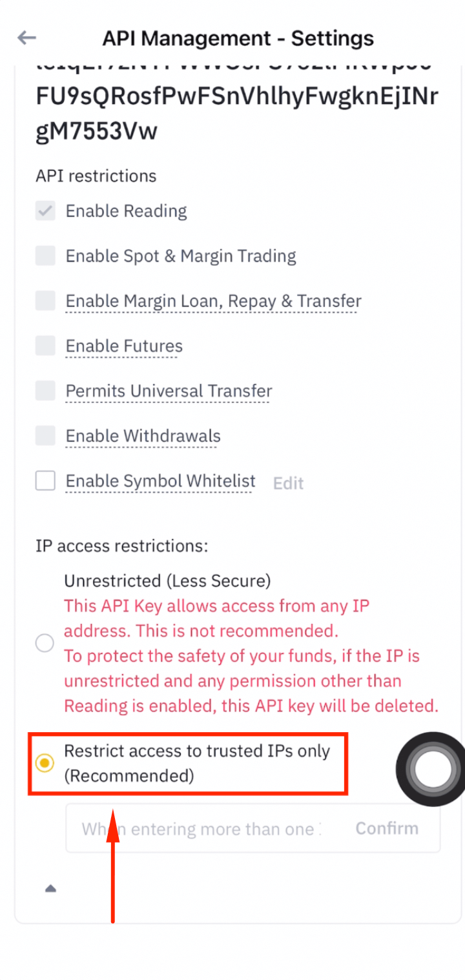The image size is (465, 980).
Task: Uncheck the Enable Reading permission
Action: (x=45, y=210)
